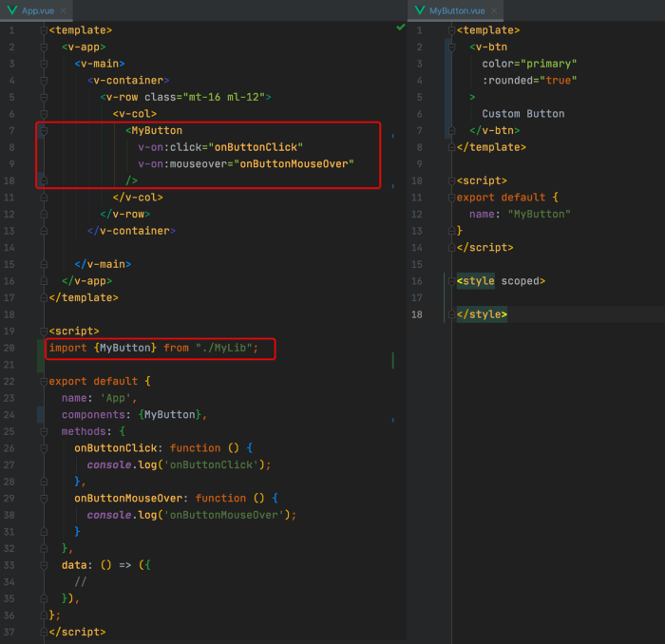Collapse the <v-col> fold on line 6
Viewport: 665px width, 644px height.
(44, 114)
